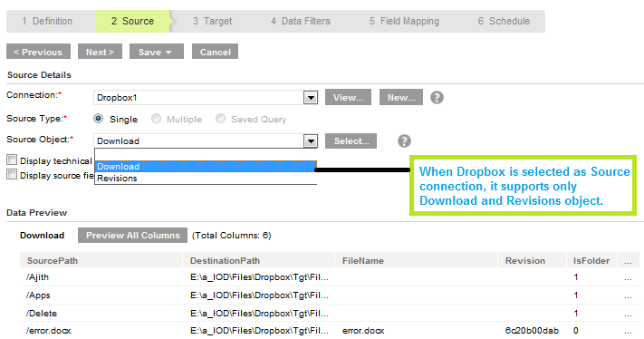Enable Display technical names checkbox
This screenshot has height=339, width=644.
(12, 160)
